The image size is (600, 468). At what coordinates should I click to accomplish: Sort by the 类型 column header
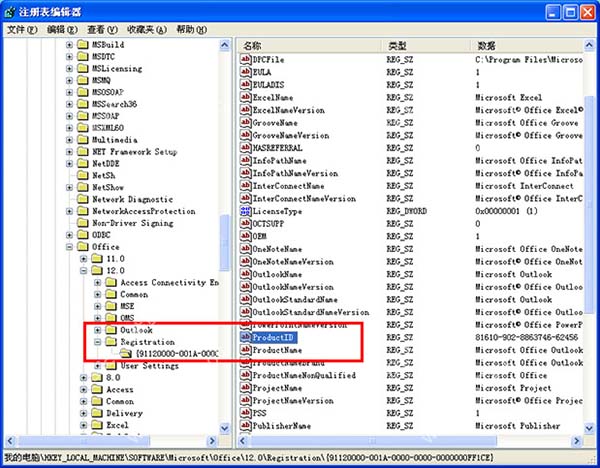click(427, 46)
